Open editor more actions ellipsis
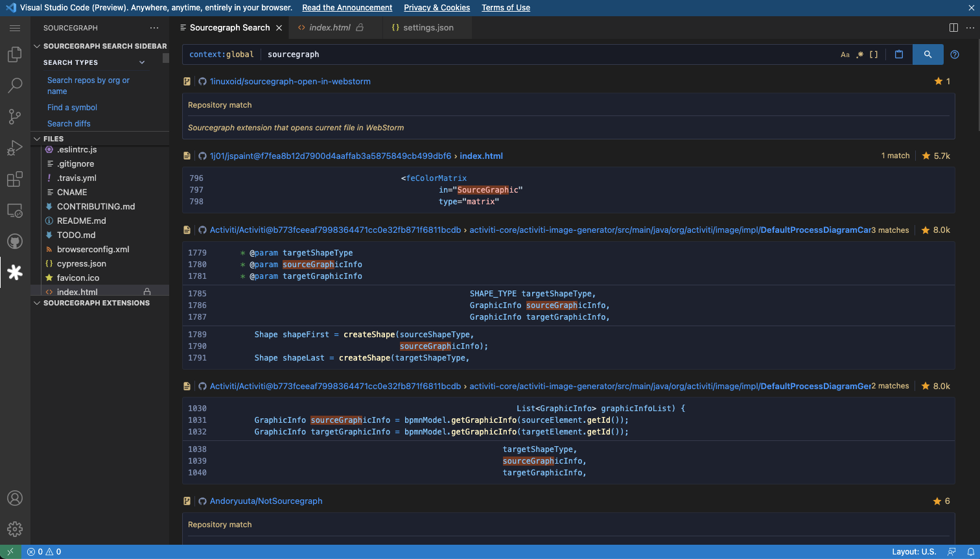The image size is (980, 559). [970, 28]
